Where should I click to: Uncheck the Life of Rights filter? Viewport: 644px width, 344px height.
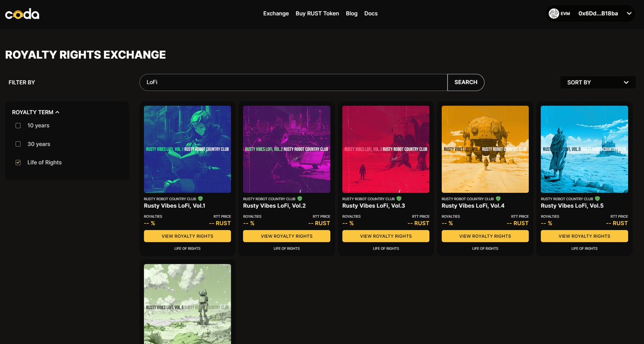tap(17, 162)
